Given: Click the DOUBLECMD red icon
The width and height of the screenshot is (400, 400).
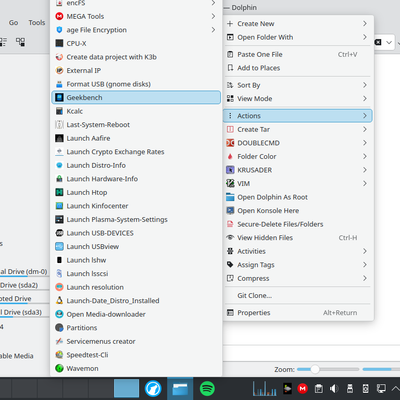Looking at the screenshot, I should 230,143.
